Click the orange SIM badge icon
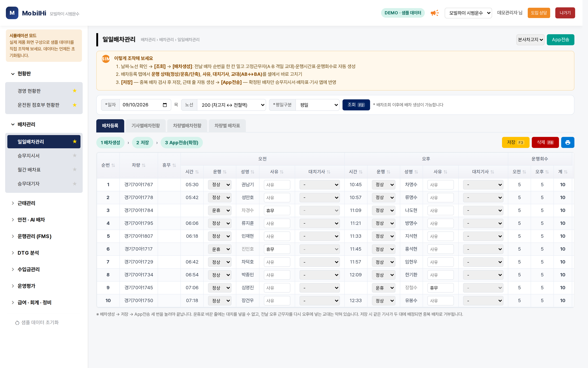 tap(106, 59)
